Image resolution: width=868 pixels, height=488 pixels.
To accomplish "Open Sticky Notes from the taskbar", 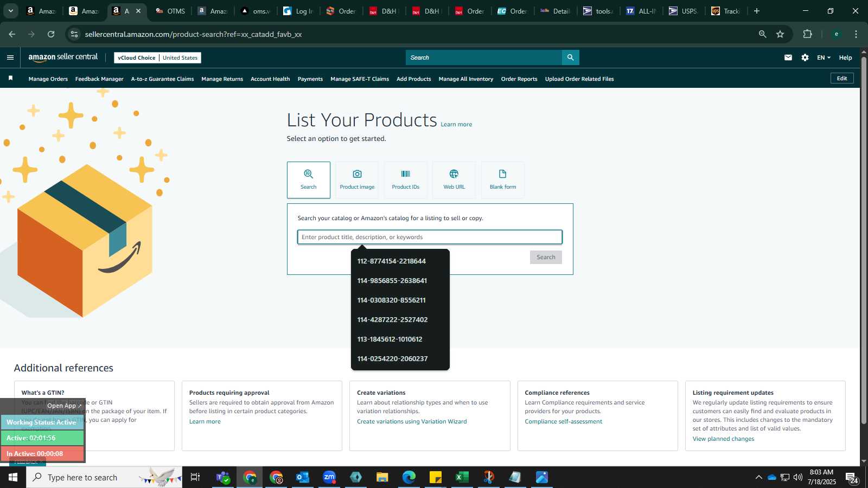I will 436,477.
